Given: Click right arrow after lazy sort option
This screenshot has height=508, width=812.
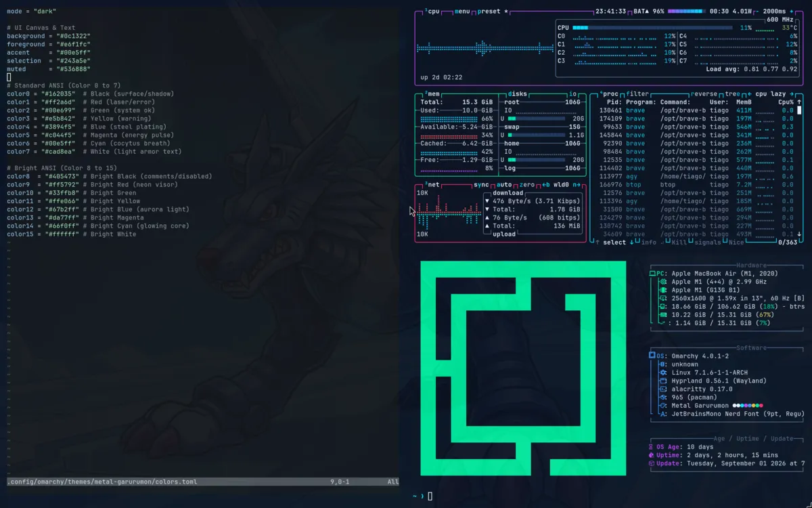Looking at the screenshot, I should [792, 94].
